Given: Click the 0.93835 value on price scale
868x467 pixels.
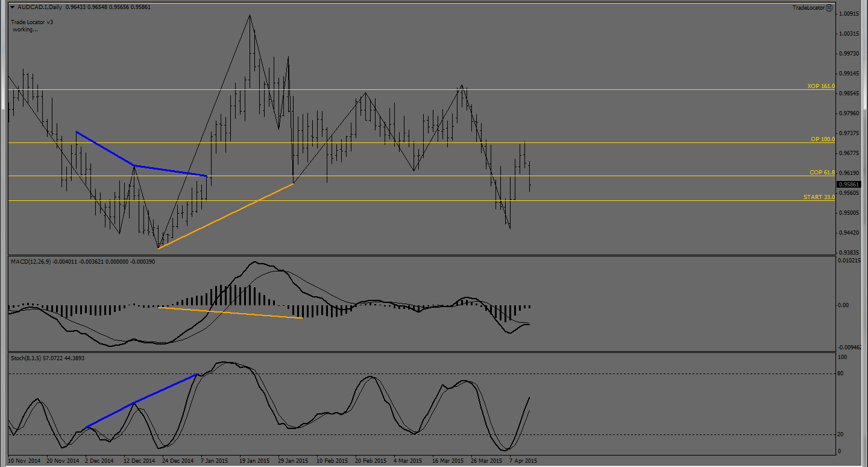Looking at the screenshot, I should coord(851,253).
